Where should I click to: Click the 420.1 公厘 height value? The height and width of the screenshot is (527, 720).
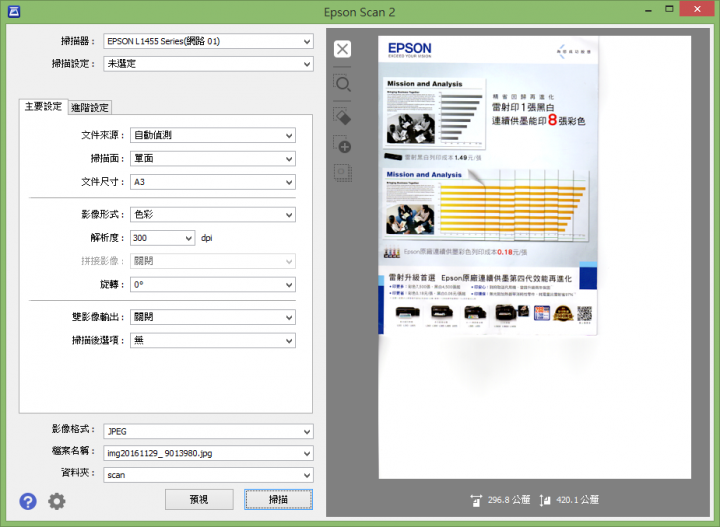coord(577,500)
